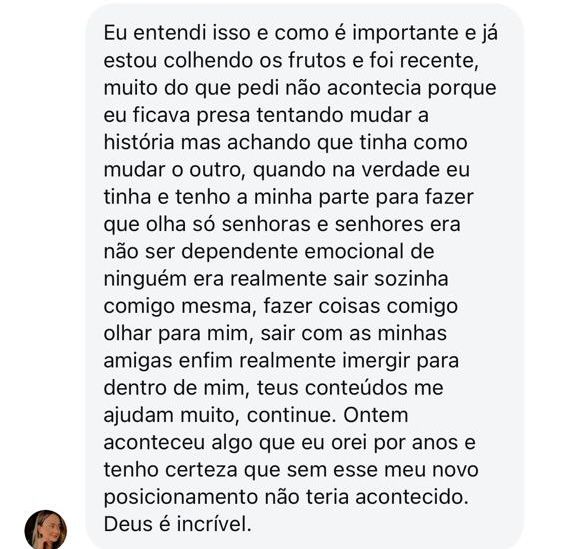Click the phrase 'teus conteúdos me'
570x549 pixels.
coord(350,388)
